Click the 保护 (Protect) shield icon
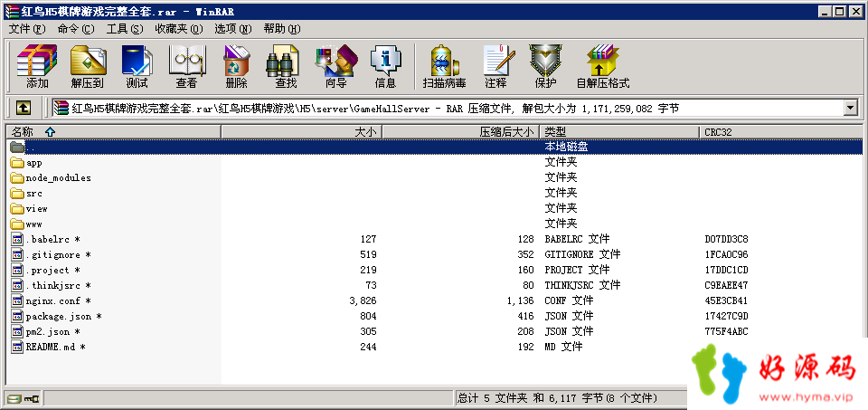 tap(545, 61)
